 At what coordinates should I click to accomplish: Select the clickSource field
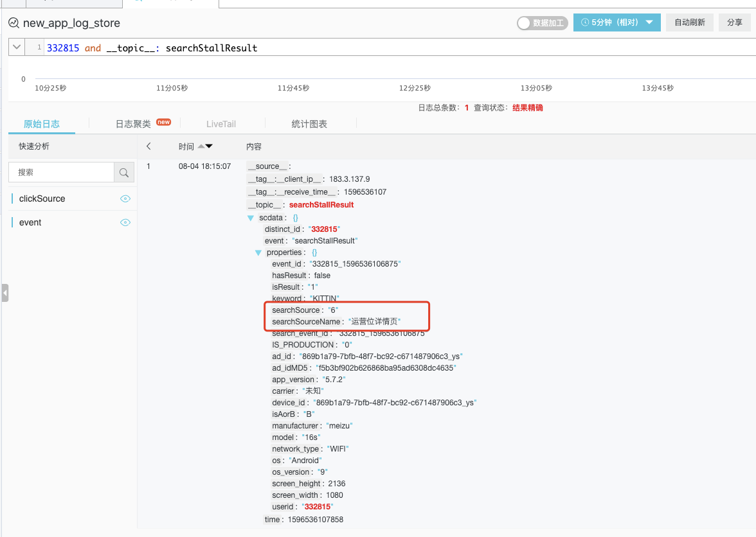pos(42,198)
